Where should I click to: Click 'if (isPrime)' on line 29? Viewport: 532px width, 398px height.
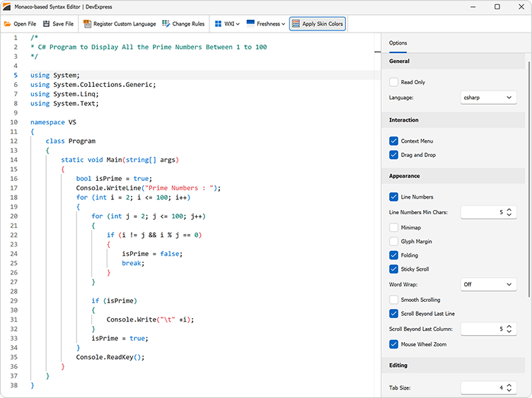pyautogui.click(x=115, y=301)
